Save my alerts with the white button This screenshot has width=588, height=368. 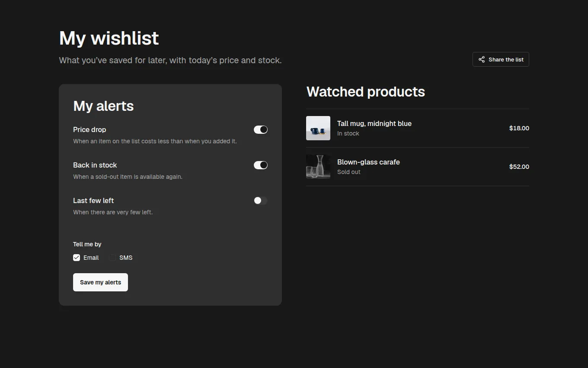coord(100,282)
